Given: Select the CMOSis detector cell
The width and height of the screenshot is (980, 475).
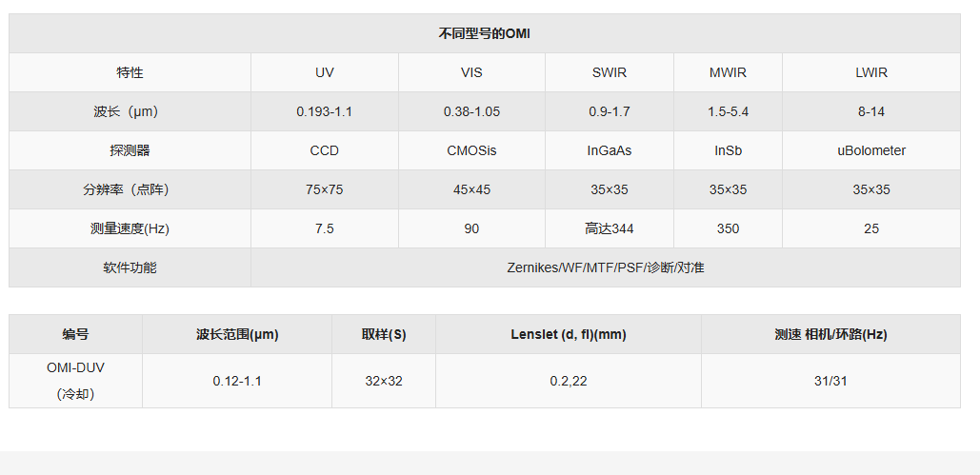Looking at the screenshot, I should (471, 150).
